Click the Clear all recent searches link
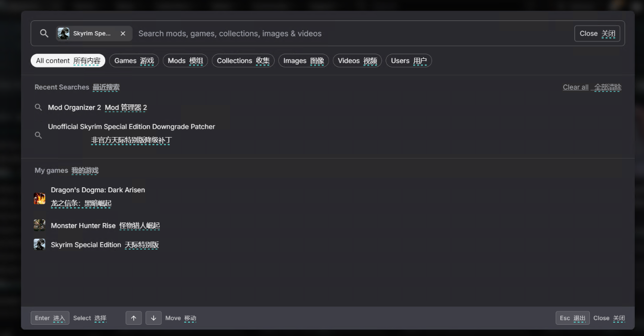The image size is (644, 336). tap(592, 87)
